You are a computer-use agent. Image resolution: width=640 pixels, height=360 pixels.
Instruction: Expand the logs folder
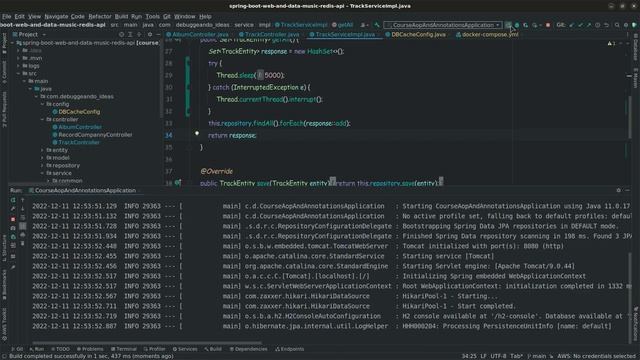(x=19, y=66)
